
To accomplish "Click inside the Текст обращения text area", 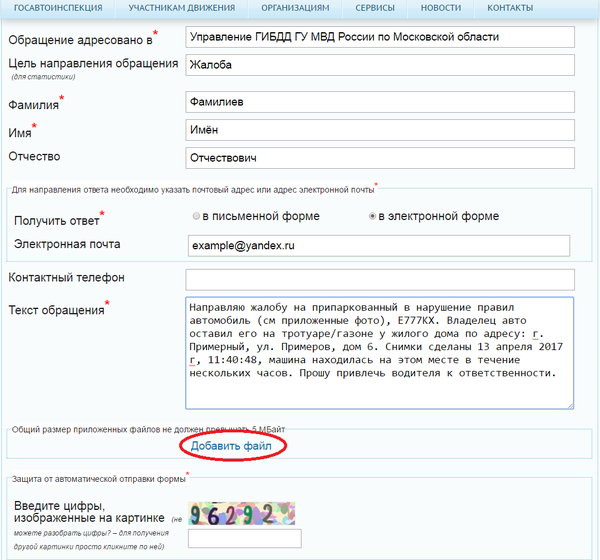I will pyautogui.click(x=380, y=352).
